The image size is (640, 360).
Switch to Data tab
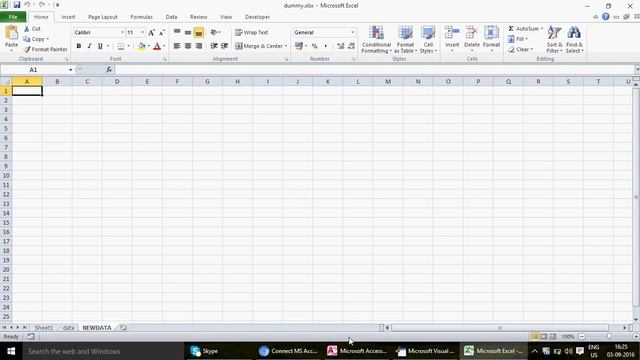coord(171,17)
